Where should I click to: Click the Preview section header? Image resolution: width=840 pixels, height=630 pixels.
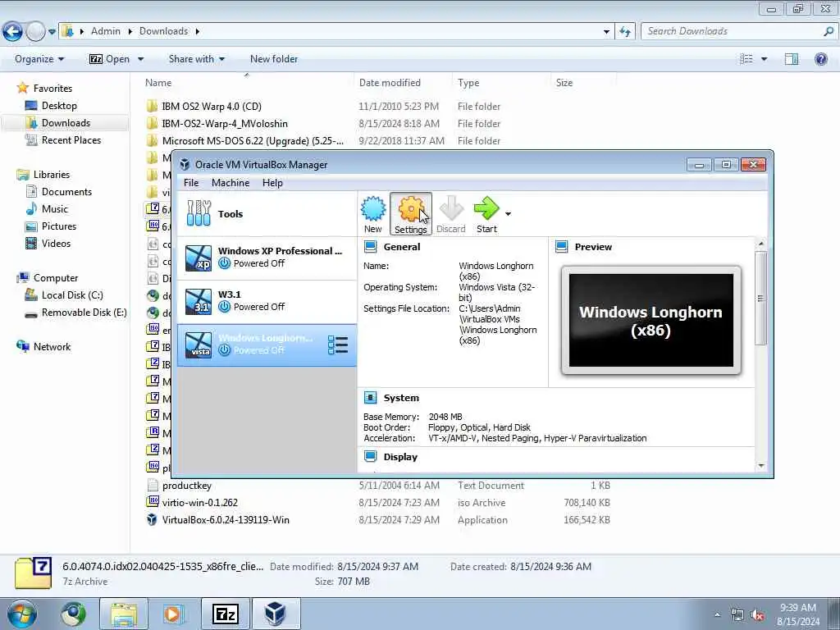pyautogui.click(x=593, y=247)
